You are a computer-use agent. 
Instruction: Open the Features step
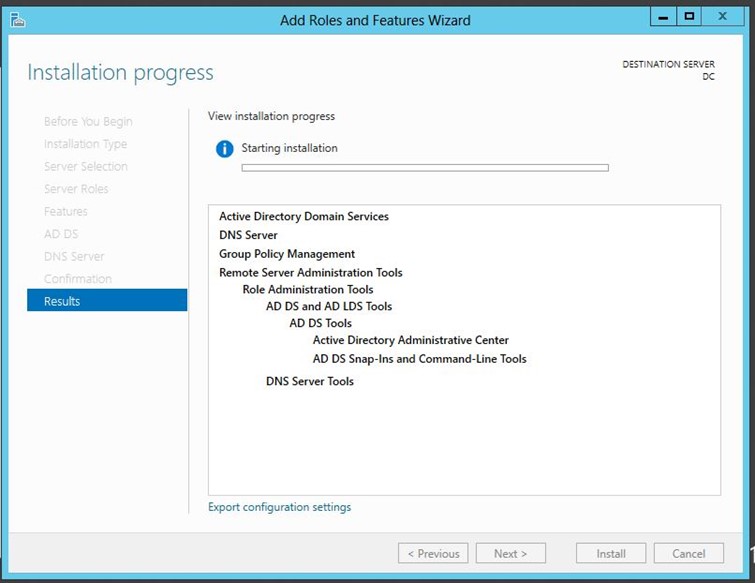coord(65,211)
